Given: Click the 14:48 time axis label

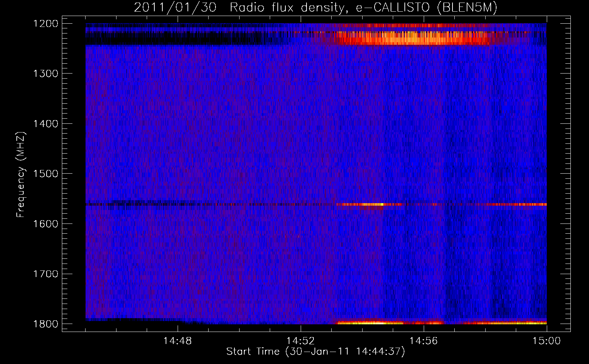Looking at the screenshot, I should [178, 341].
